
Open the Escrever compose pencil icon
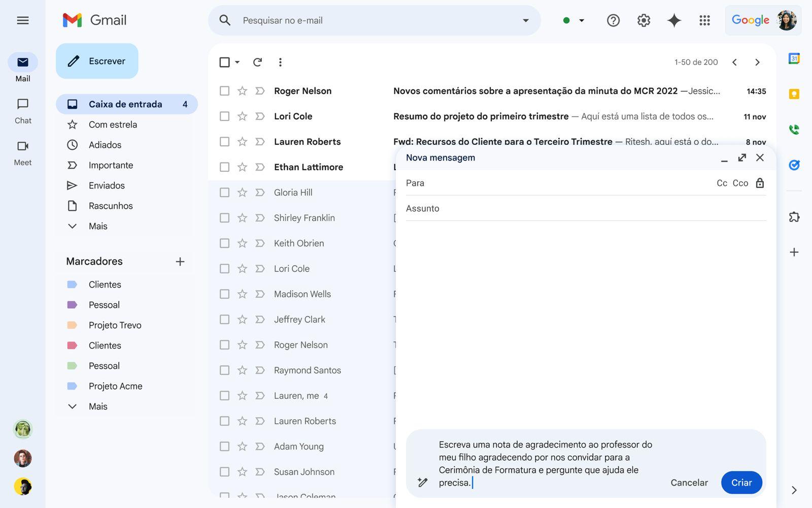[74, 60]
